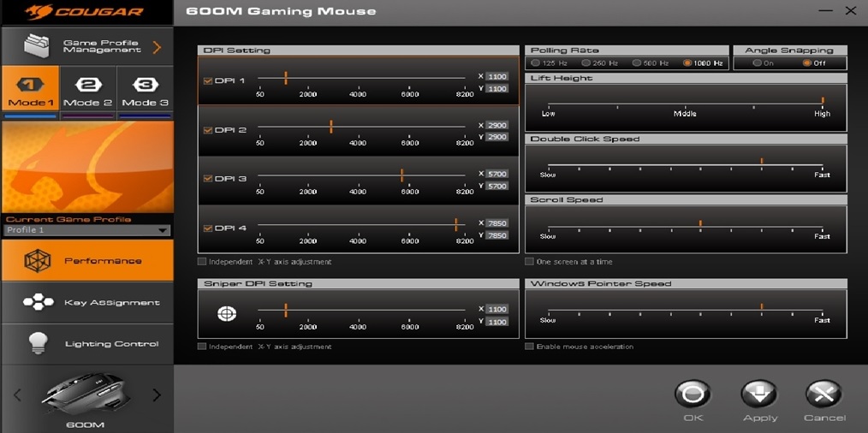Click the Double Click Speed slider handle
Viewport: 868px width, 433px height.
[762, 161]
